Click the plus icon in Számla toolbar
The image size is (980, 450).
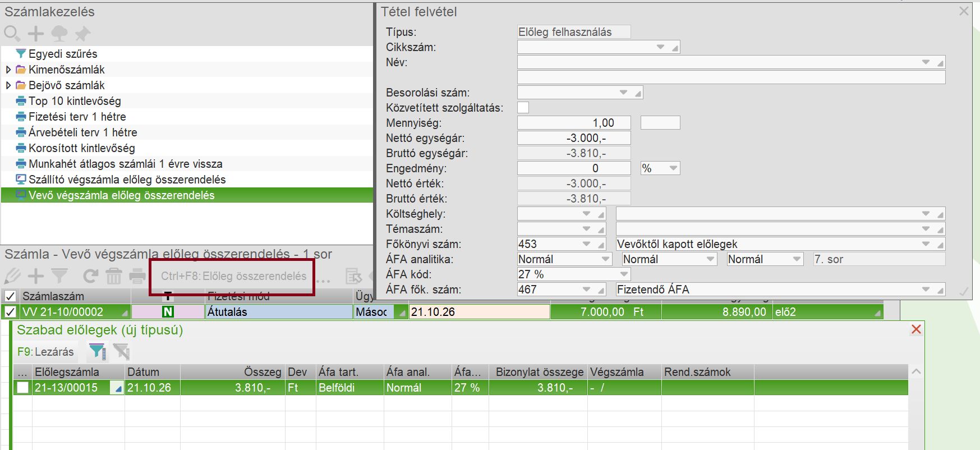pyautogui.click(x=36, y=276)
